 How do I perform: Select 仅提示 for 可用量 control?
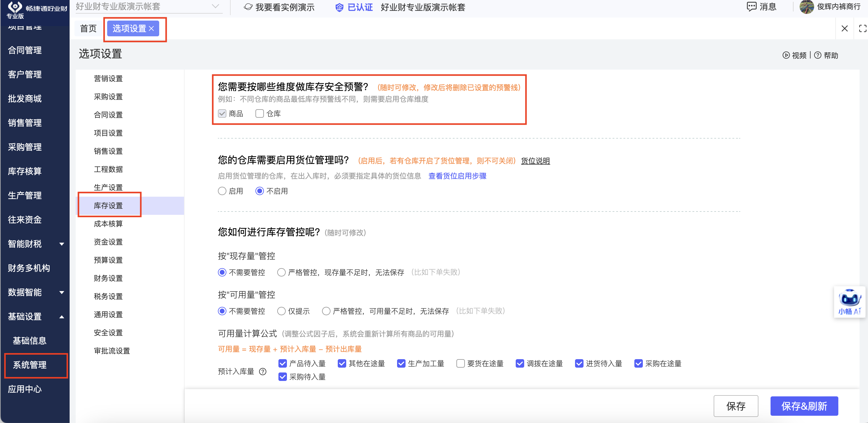point(281,311)
